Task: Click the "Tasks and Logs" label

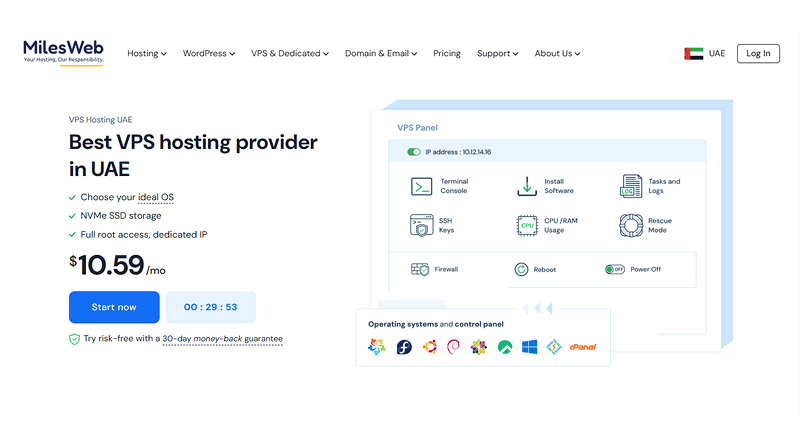Action: point(664,186)
